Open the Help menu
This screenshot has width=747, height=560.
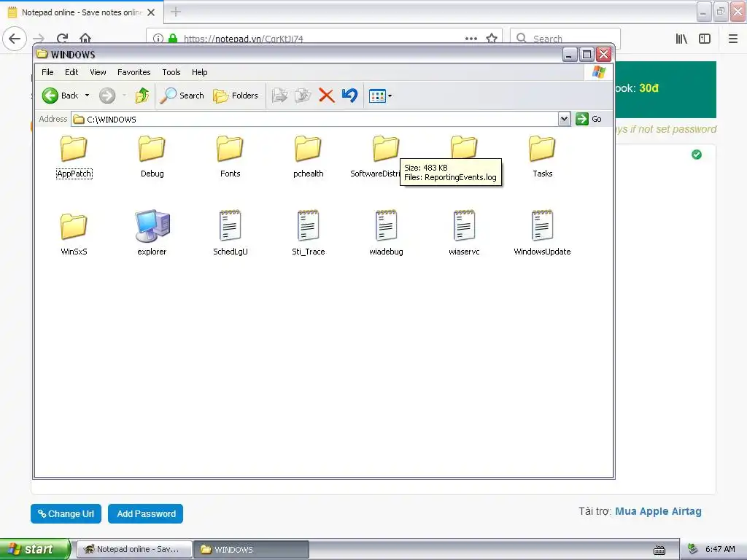coord(200,72)
